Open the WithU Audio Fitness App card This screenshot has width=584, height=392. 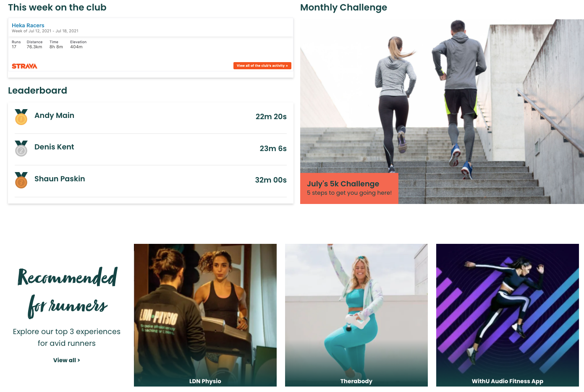coord(508,315)
